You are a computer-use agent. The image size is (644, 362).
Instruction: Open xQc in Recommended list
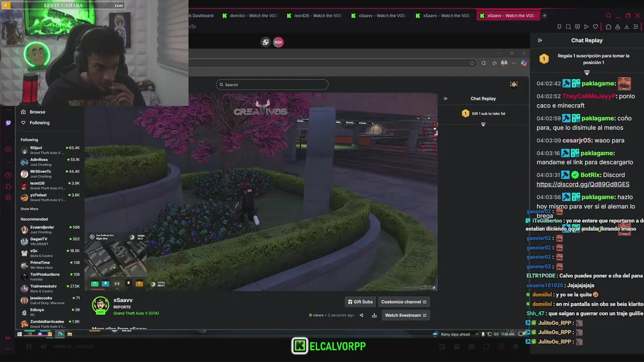(x=50, y=253)
